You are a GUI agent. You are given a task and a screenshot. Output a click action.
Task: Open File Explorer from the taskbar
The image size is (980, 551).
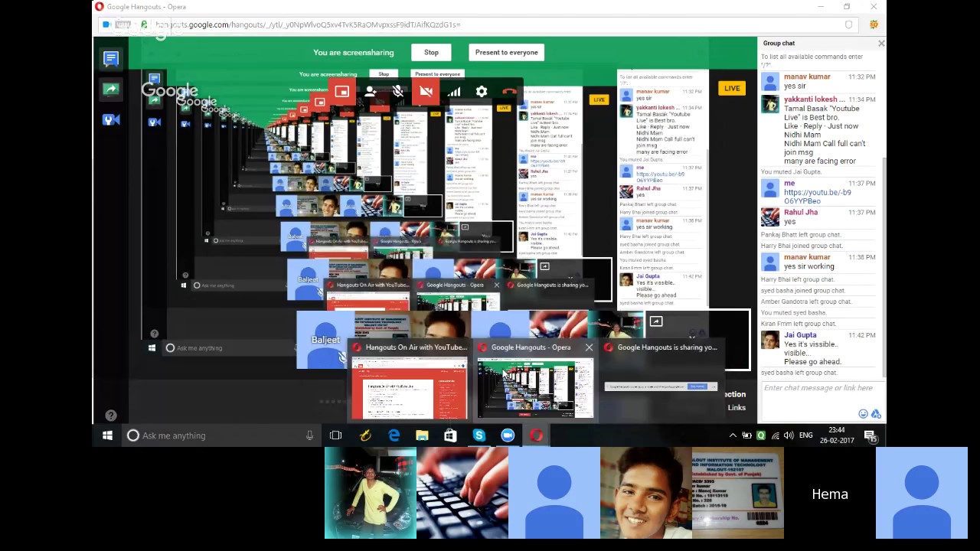pos(422,435)
